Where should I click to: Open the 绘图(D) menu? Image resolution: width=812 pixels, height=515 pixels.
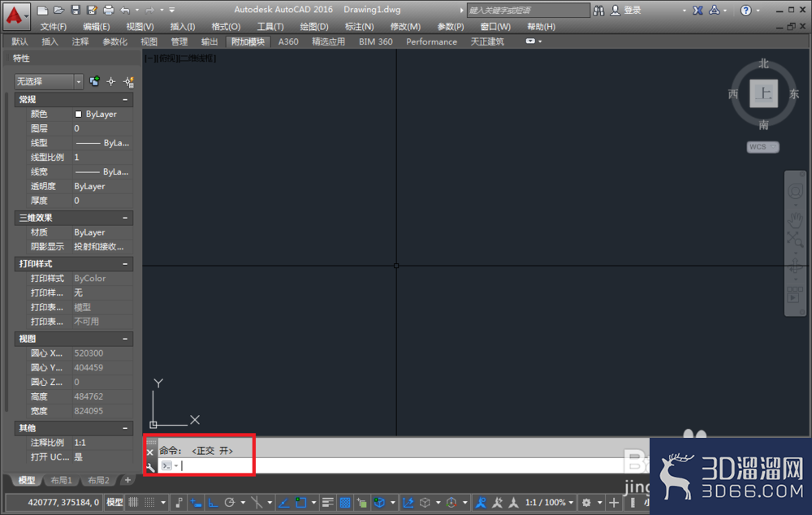pyautogui.click(x=314, y=27)
